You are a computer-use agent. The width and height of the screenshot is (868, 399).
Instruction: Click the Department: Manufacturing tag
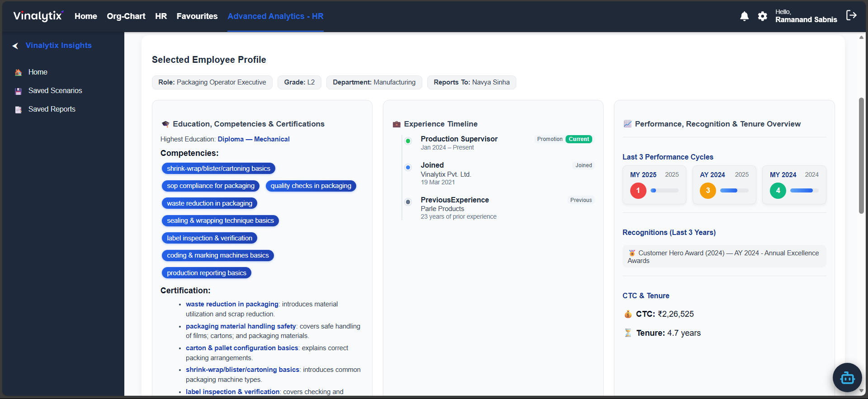coord(374,82)
